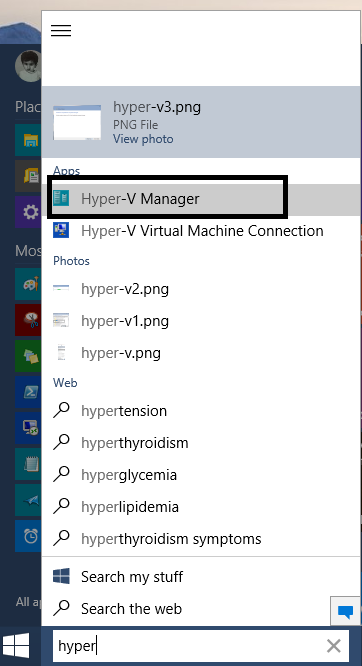The image size is (362, 666).
Task: Launch Paint from the Start menu list
Action: click(28, 284)
